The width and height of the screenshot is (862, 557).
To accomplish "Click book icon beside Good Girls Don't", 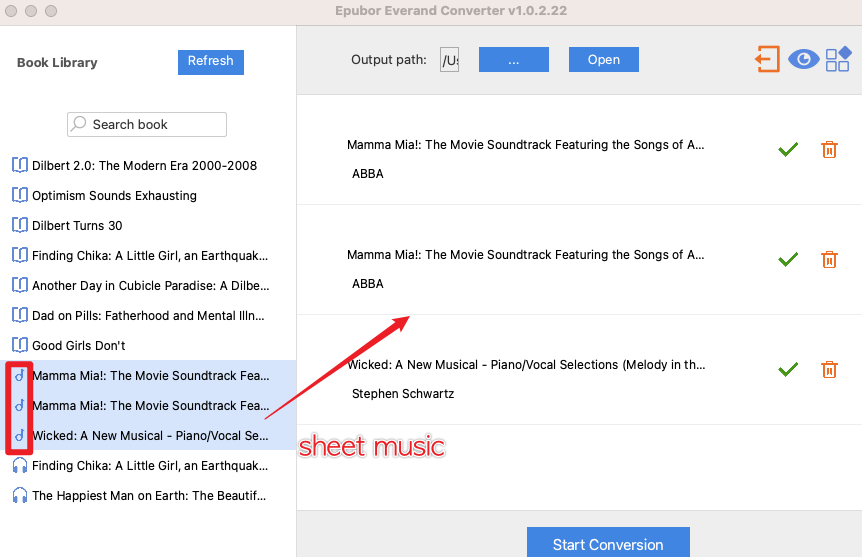I will 20,345.
